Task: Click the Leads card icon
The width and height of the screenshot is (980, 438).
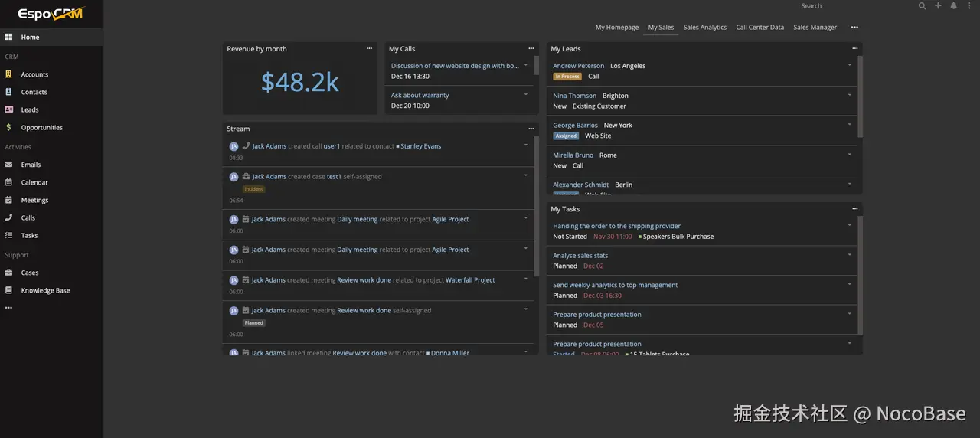Action: point(8,109)
